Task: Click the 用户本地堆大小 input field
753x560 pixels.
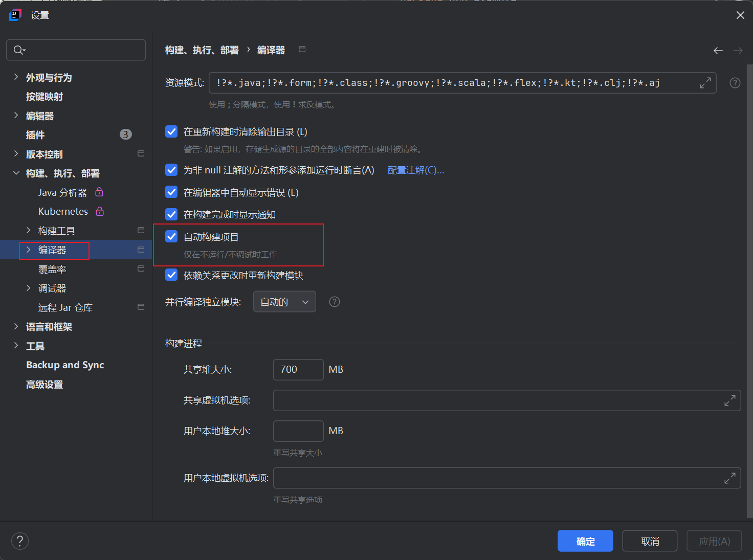Action: [x=298, y=431]
